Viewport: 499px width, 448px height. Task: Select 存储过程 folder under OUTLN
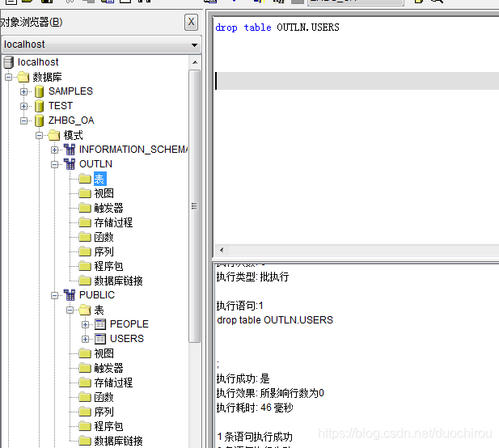[x=113, y=222]
